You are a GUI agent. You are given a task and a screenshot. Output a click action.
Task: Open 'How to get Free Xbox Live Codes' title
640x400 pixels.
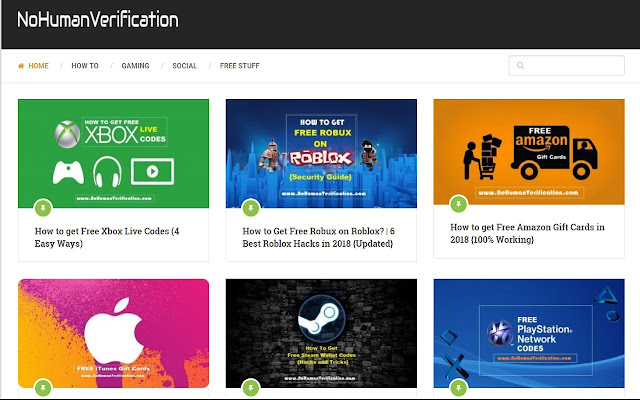(x=107, y=237)
